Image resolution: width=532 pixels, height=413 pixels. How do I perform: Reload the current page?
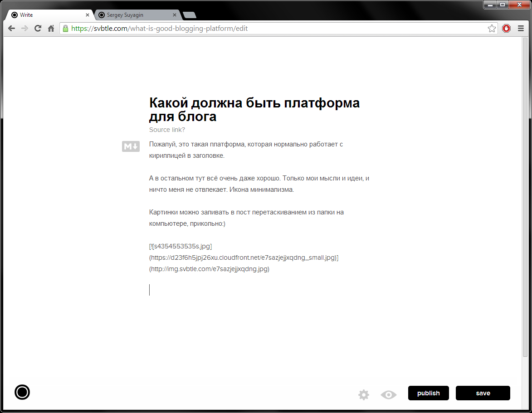click(x=38, y=29)
